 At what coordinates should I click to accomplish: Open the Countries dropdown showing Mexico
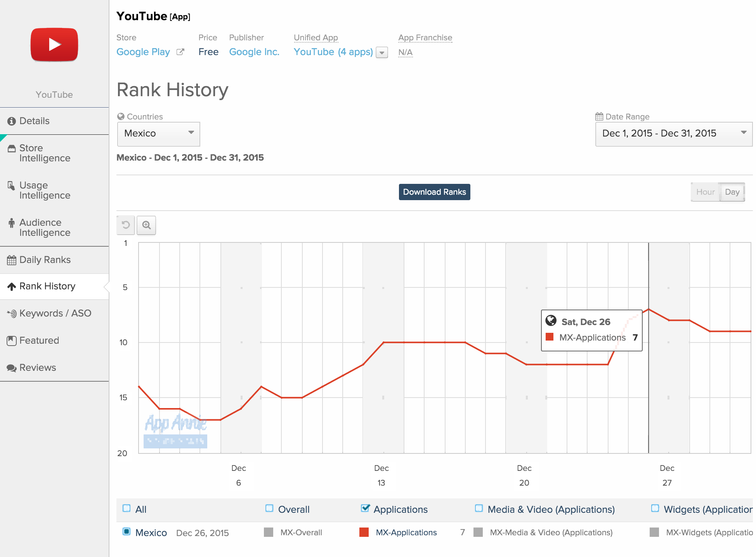pyautogui.click(x=158, y=133)
